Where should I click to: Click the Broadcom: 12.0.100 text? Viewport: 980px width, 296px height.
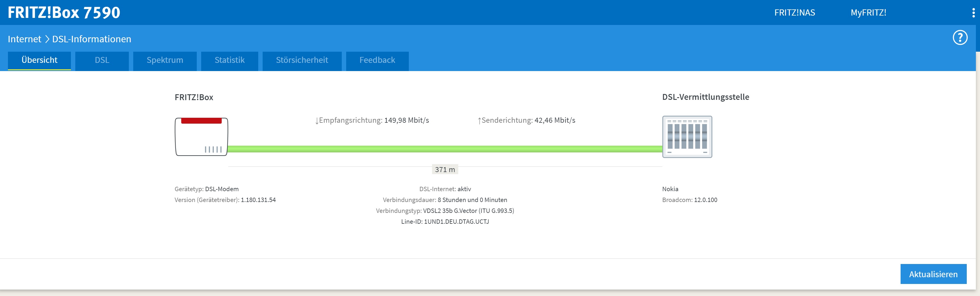[689, 200]
